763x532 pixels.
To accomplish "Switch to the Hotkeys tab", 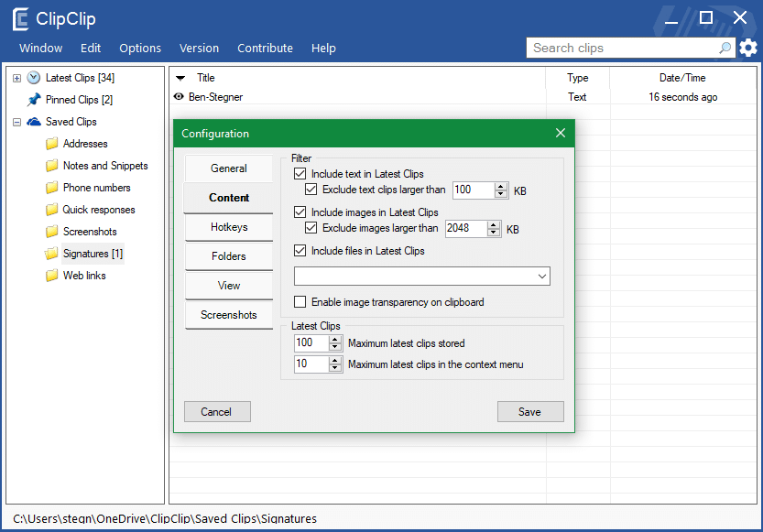I will tap(229, 227).
